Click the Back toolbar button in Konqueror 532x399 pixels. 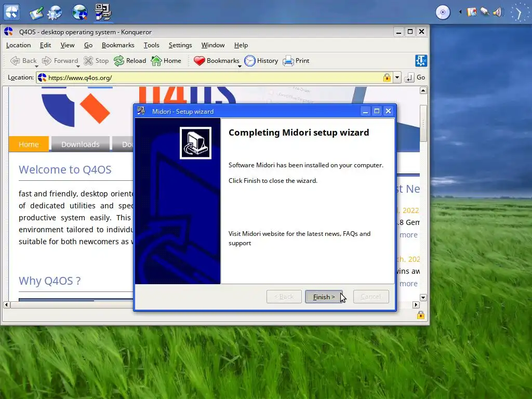23,61
